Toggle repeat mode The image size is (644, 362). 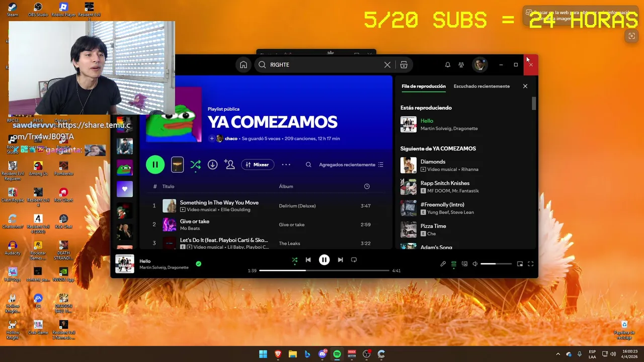(354, 260)
